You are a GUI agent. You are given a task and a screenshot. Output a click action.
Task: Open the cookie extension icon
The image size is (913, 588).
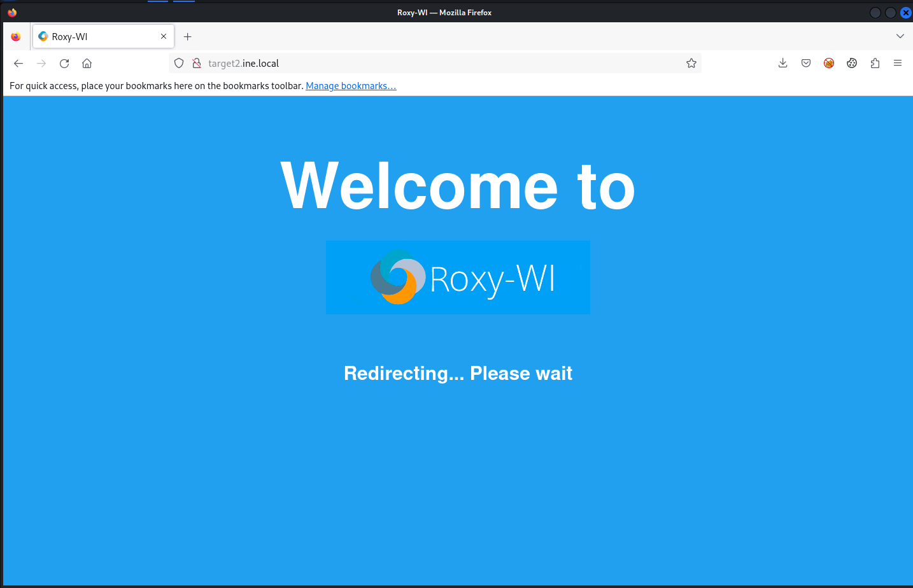click(852, 63)
